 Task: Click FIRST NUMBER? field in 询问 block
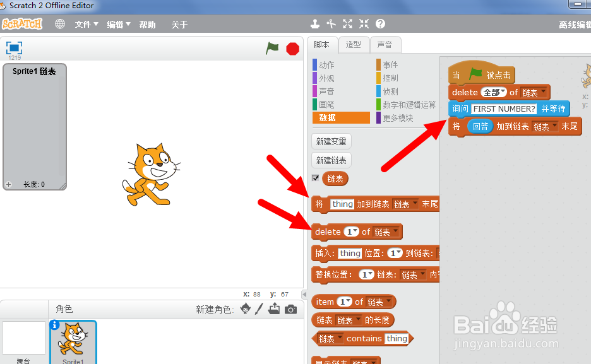(504, 109)
